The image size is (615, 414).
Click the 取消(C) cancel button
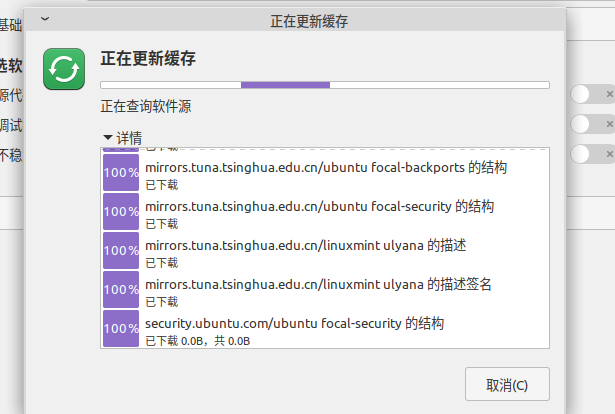507,385
